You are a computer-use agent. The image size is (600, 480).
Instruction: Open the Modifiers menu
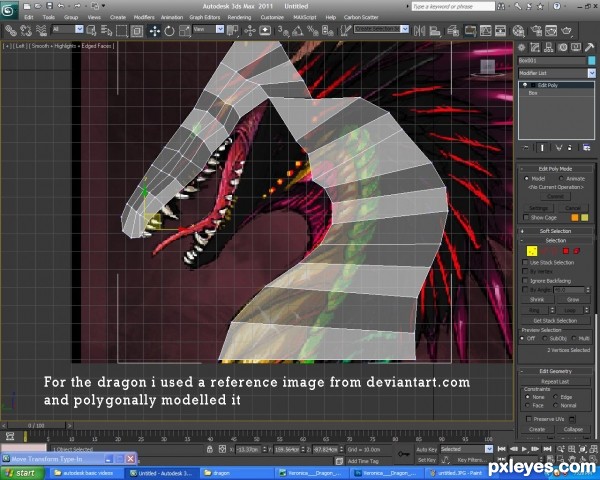pyautogui.click(x=144, y=17)
